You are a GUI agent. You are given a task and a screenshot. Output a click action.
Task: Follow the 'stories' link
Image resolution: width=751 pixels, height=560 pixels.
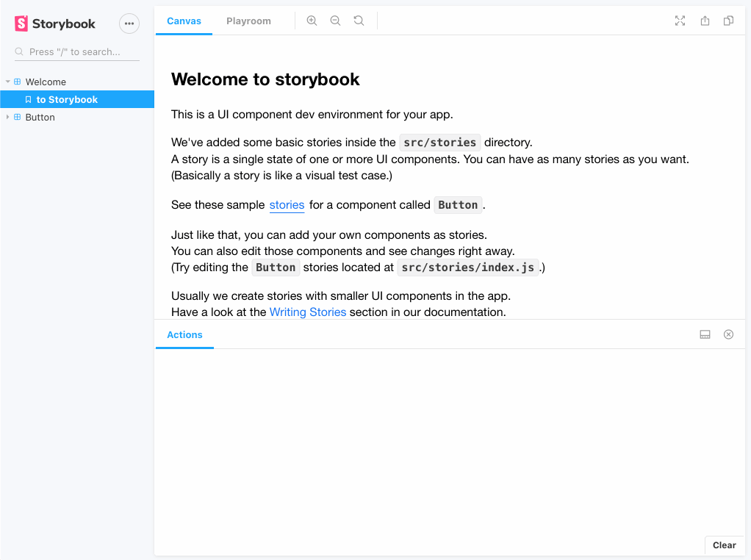point(287,205)
